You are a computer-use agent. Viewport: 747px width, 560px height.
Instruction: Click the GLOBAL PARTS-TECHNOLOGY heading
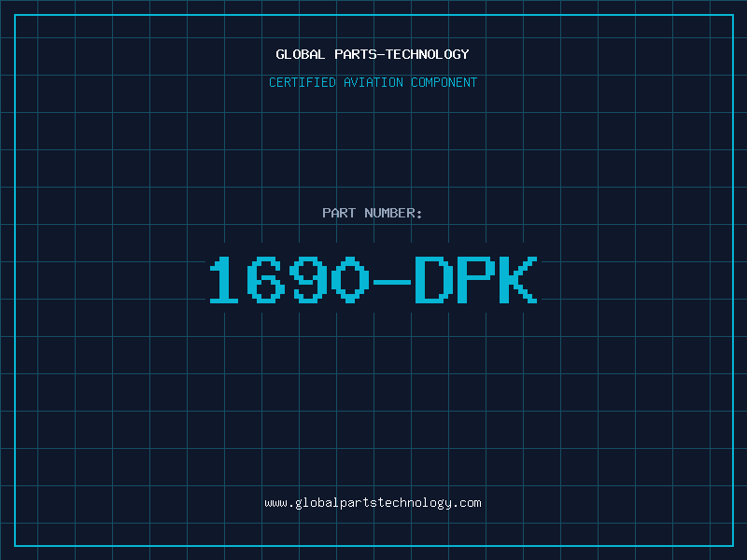(373, 54)
